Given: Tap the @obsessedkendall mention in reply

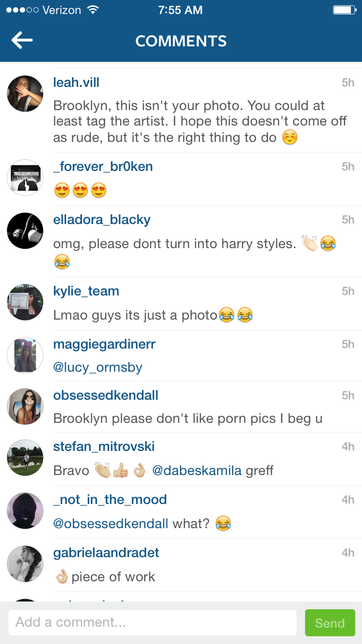Looking at the screenshot, I should [x=111, y=523].
